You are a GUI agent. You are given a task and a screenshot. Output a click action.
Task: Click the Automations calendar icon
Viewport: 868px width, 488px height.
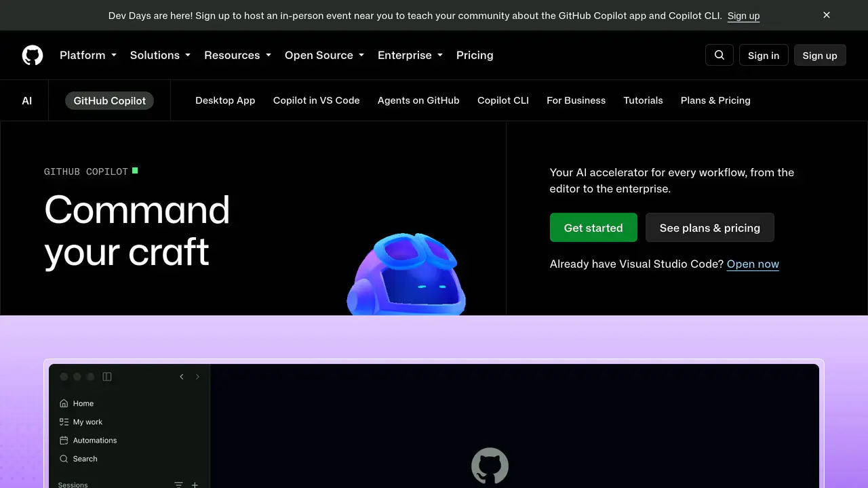tap(64, 440)
